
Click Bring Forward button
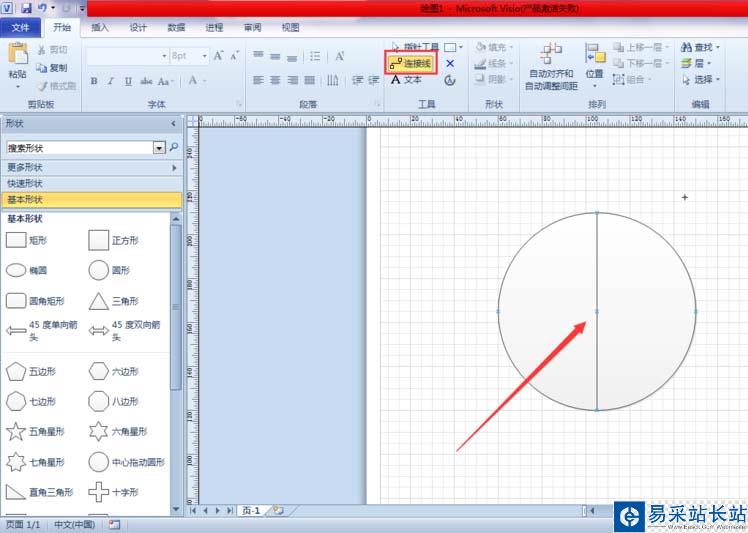click(x=637, y=47)
